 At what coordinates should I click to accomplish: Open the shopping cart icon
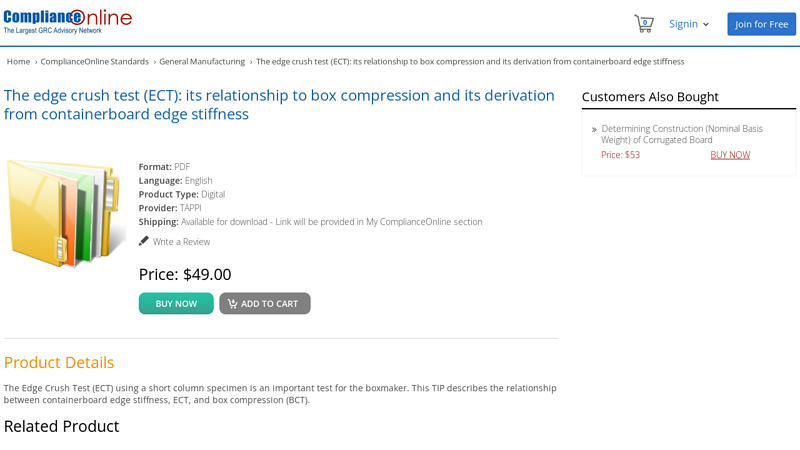(643, 23)
